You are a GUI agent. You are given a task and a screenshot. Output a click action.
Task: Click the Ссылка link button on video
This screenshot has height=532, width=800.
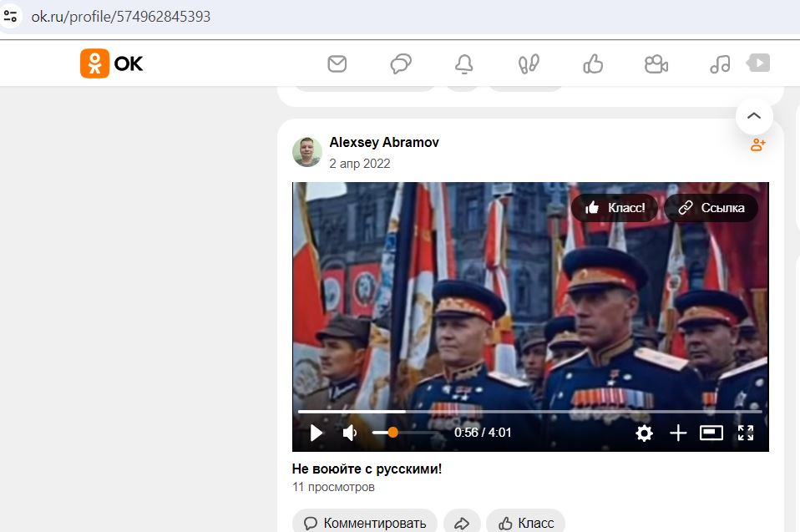[x=711, y=208]
